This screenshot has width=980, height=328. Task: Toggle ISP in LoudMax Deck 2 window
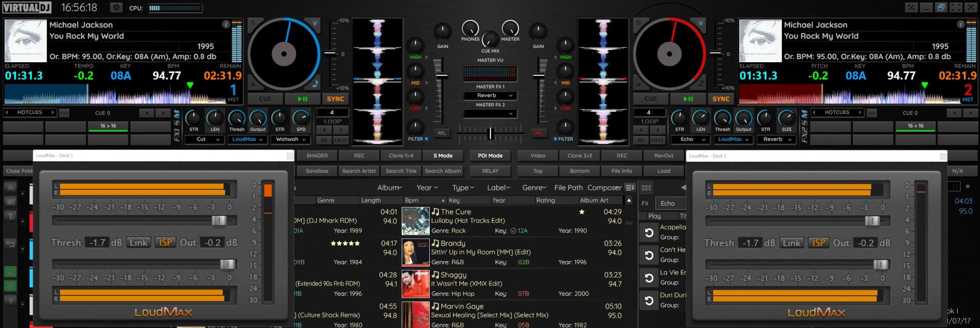pyautogui.click(x=818, y=243)
